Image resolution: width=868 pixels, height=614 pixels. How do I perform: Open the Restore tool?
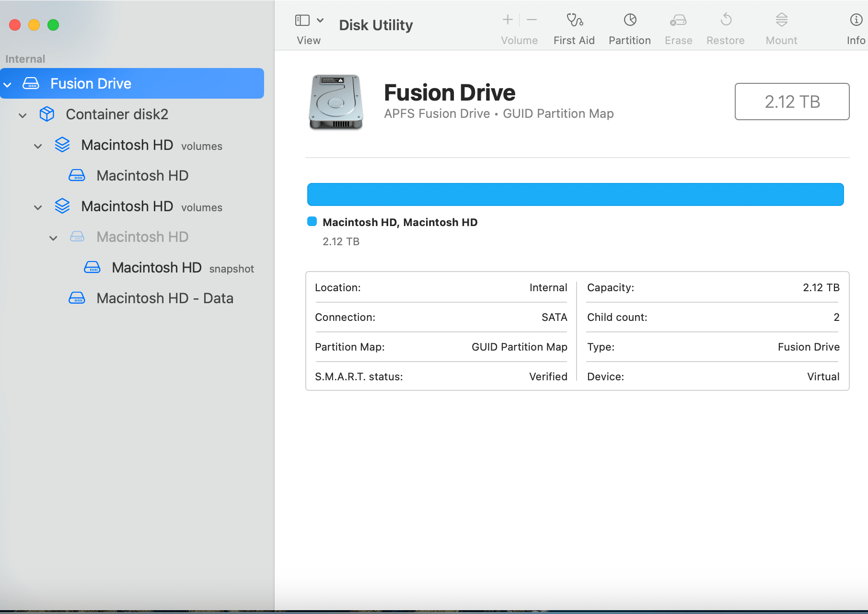pyautogui.click(x=725, y=27)
